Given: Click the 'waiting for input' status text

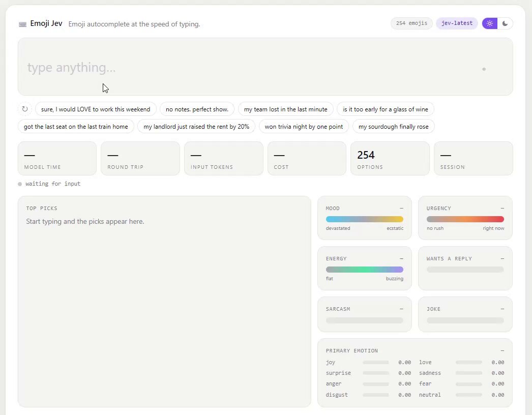Looking at the screenshot, I should 53,184.
